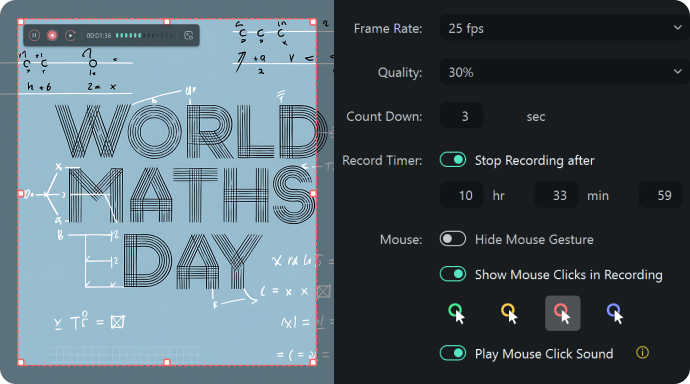This screenshot has height=384, width=690.
Task: Expand the Quality dropdown showing 30%
Action: point(565,72)
